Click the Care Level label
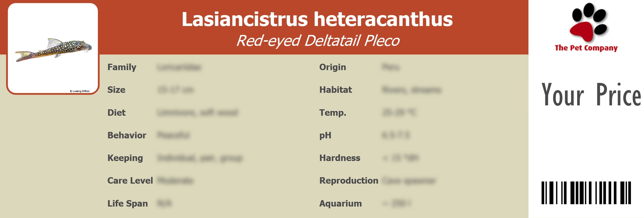The image size is (644, 218). point(130,181)
